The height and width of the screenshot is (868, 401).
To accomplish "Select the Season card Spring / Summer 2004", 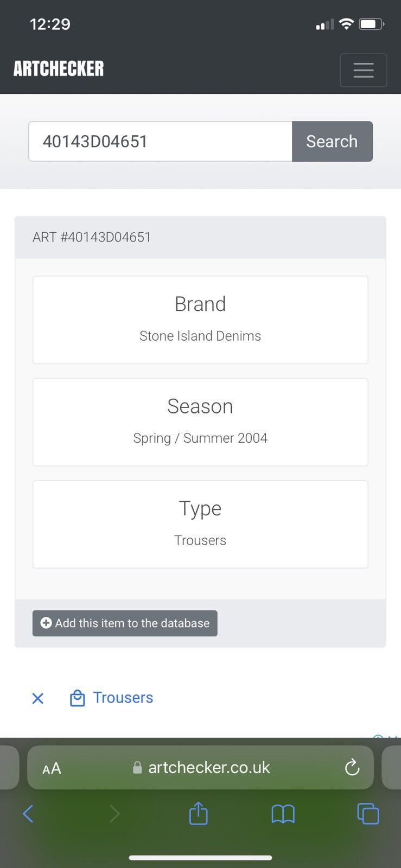I will coord(200,422).
